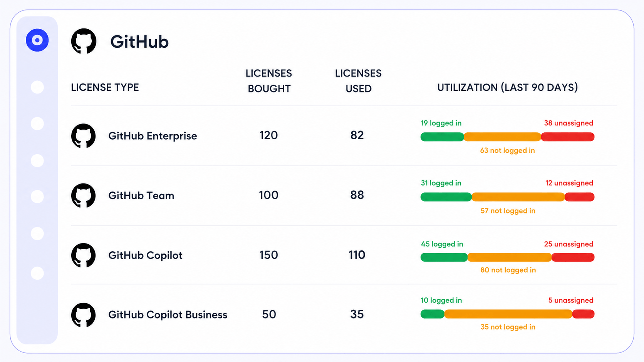The image size is (644, 362).
Task: Click the License Type column header
Action: pos(105,87)
